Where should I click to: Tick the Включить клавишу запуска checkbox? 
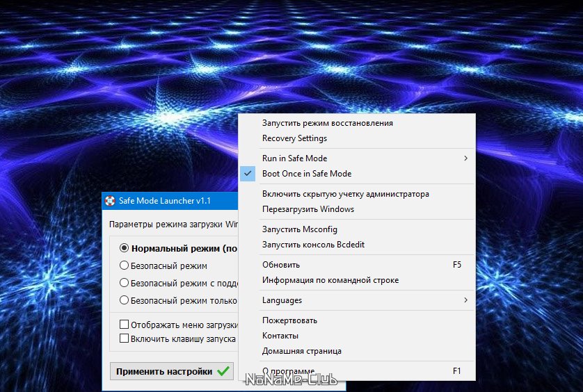coord(125,338)
